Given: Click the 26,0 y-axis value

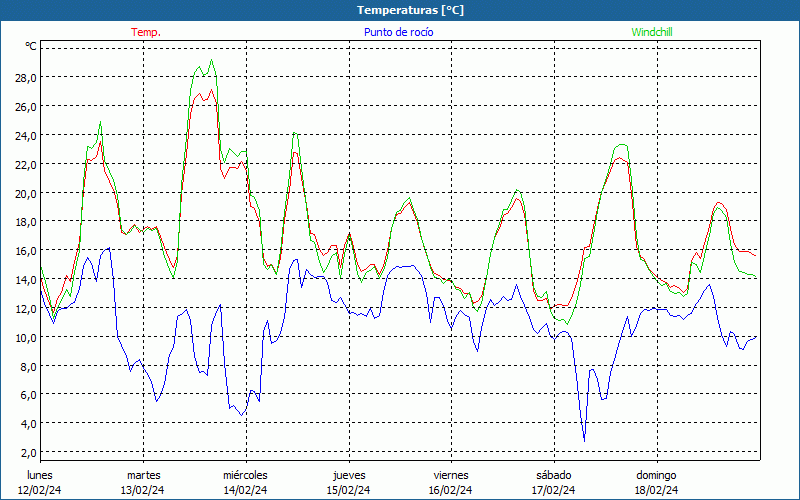Looking at the screenshot, I should 26,107.
